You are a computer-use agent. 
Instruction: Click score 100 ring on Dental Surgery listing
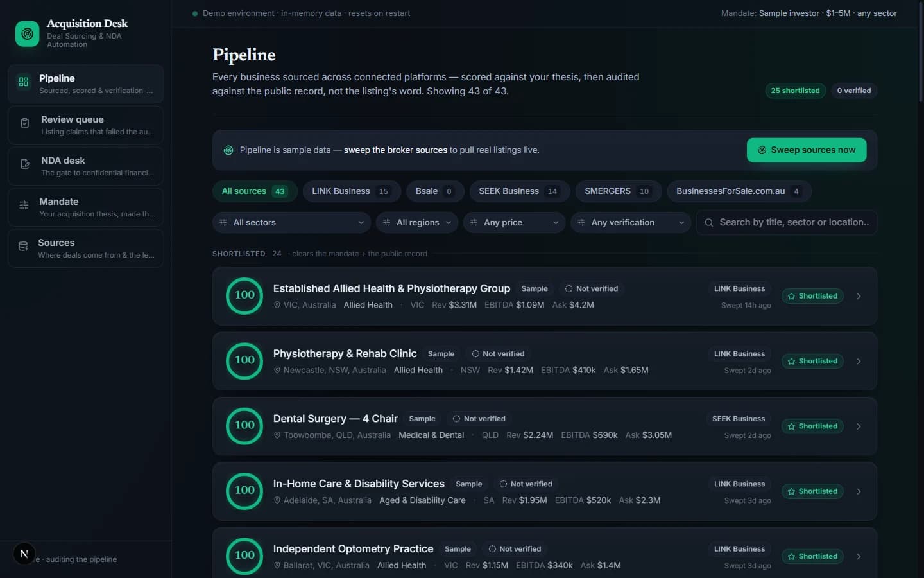(244, 425)
